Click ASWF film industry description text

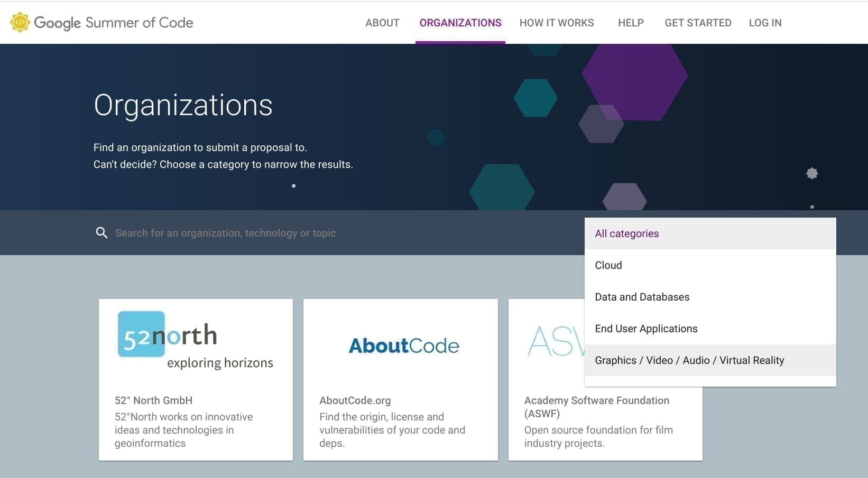598,436
